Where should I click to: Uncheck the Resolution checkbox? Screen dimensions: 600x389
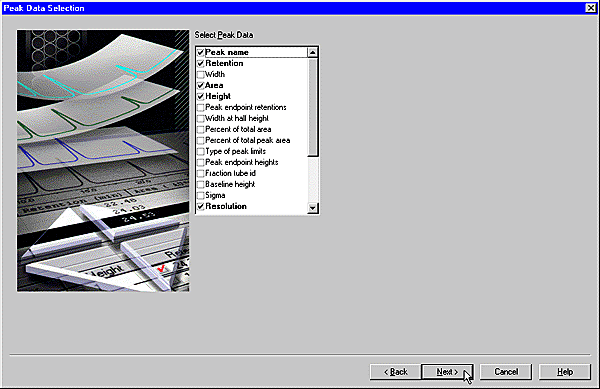click(x=201, y=206)
